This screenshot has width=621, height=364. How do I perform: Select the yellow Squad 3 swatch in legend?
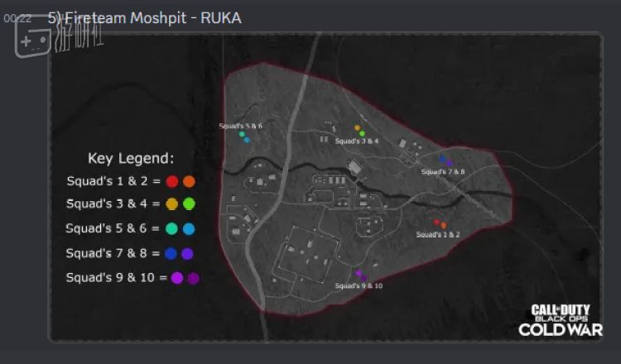coord(172,204)
